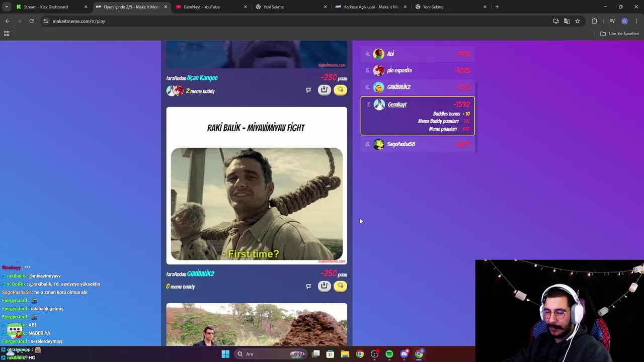644x362 pixels.
Task: Flag the Uçan Kangoo meme
Action: pyautogui.click(x=308, y=90)
